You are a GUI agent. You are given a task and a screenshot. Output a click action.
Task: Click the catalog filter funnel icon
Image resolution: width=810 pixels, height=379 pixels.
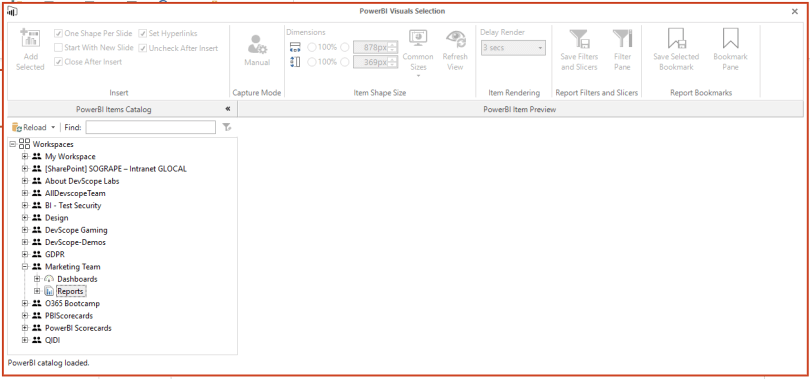(x=226, y=127)
